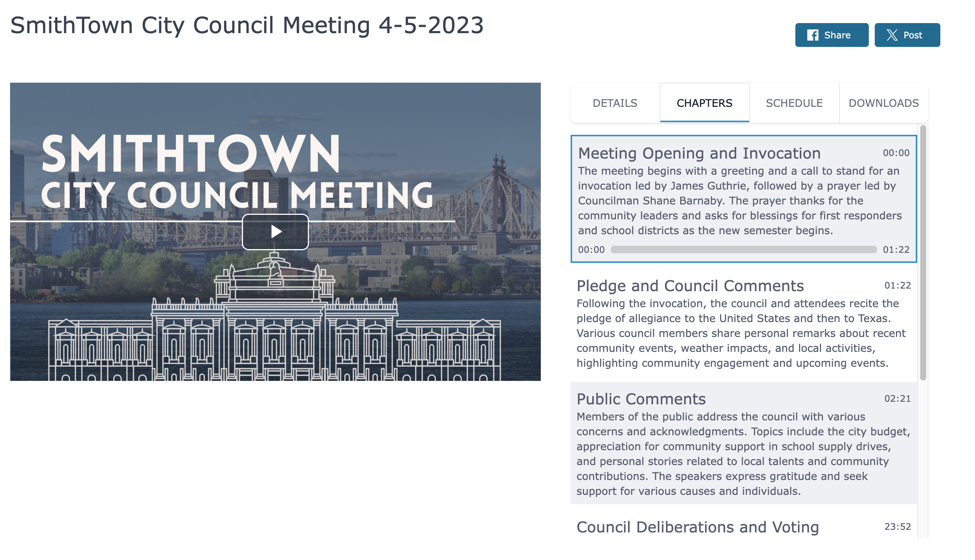
Task: Click the 01:22 timestamp for Pledge chapter
Action: 897,285
